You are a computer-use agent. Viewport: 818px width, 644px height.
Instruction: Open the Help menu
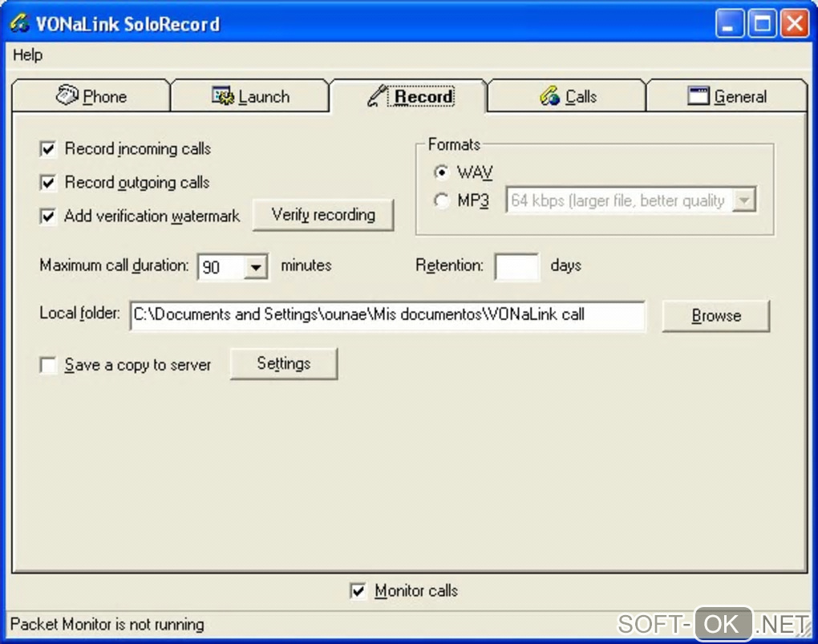click(27, 55)
